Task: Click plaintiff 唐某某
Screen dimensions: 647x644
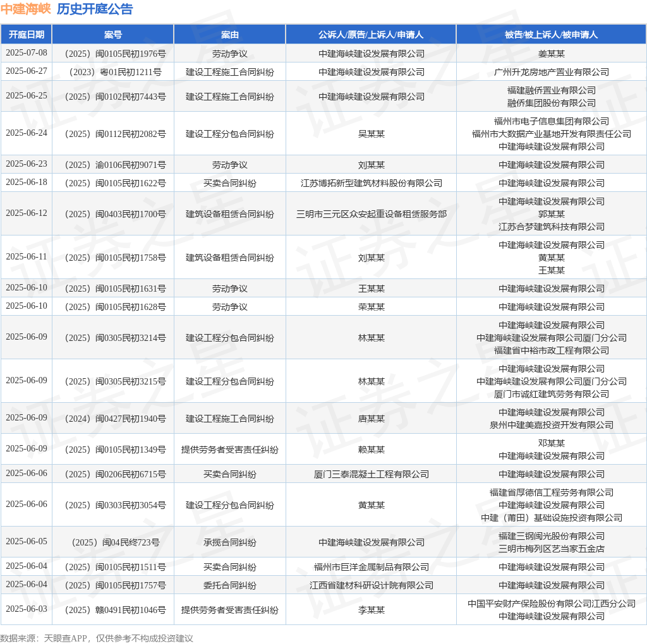Action: (x=372, y=419)
